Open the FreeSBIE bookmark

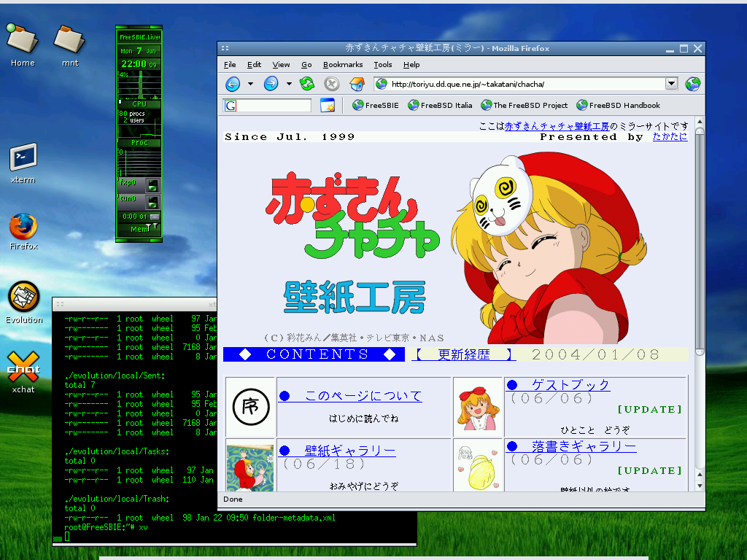pyautogui.click(x=376, y=105)
